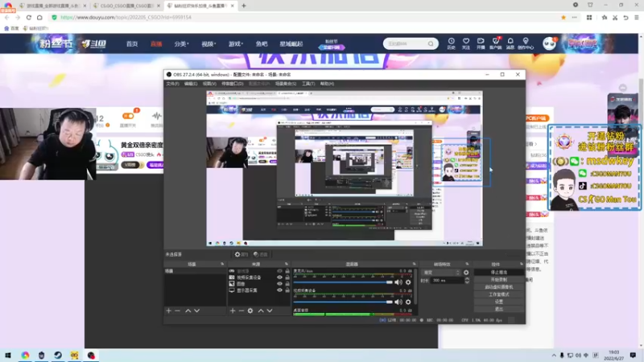Screen dimensions: 644x362
Task: Open OBS 设置 from the controls panel
Action: [x=498, y=302]
